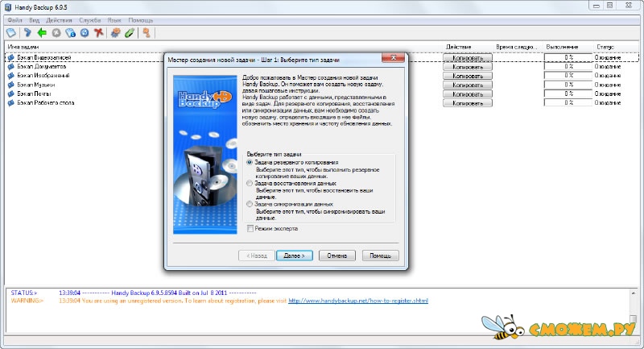Sort by the Имя задачи column header
644x349 pixels.
tap(224, 47)
